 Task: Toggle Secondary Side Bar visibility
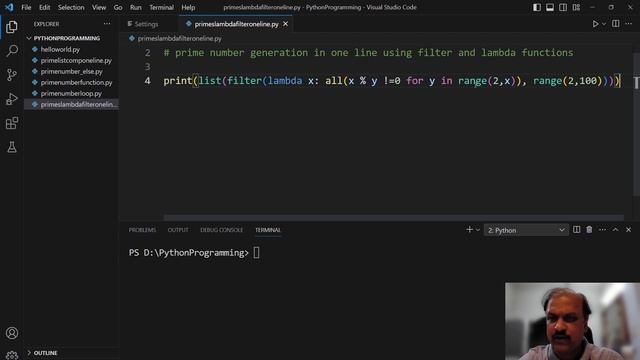(563, 7)
